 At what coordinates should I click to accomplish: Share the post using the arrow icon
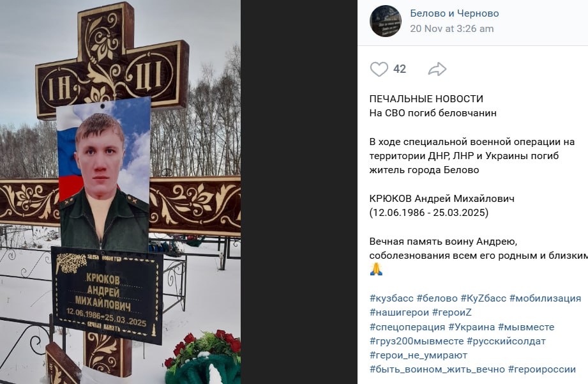tap(437, 69)
